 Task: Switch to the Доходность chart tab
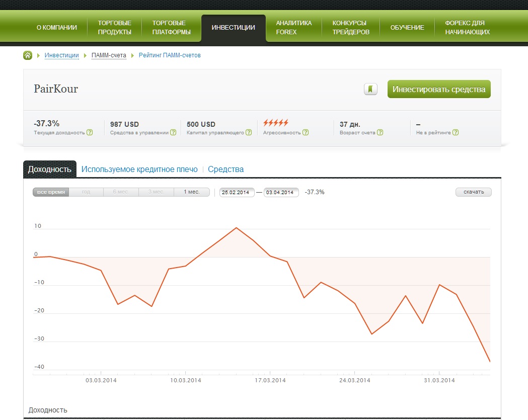pos(49,170)
